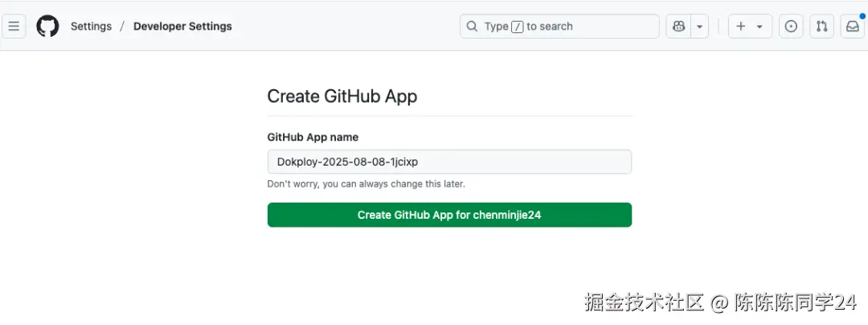Image resolution: width=868 pixels, height=325 pixels.
Task: Go to Settings breadcrumb
Action: coord(91,27)
